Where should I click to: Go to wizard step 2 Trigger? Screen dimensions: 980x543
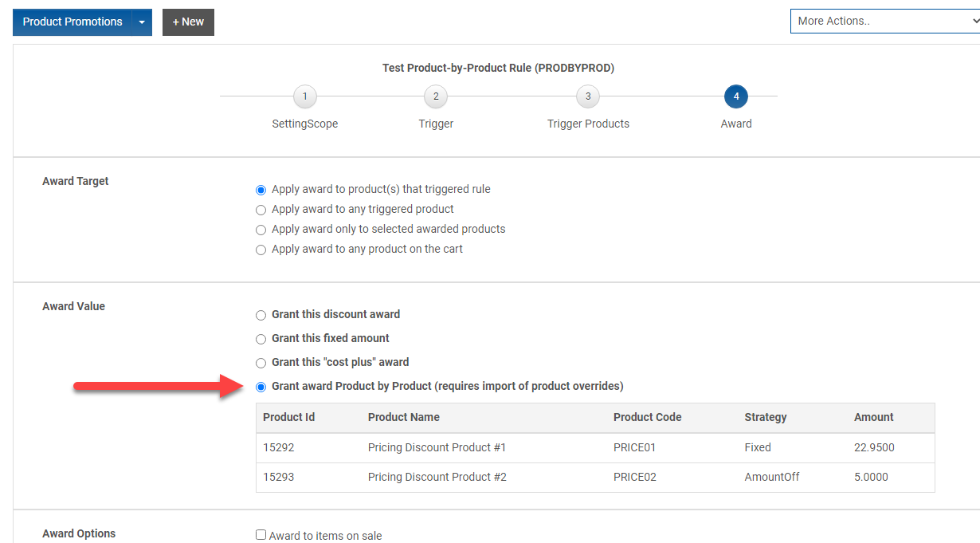(436, 96)
